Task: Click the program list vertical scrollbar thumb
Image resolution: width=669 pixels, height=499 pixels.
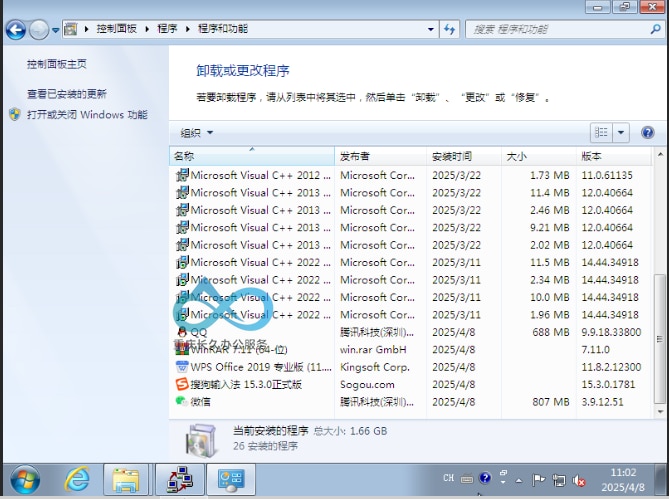Action: pyautogui.click(x=660, y=339)
